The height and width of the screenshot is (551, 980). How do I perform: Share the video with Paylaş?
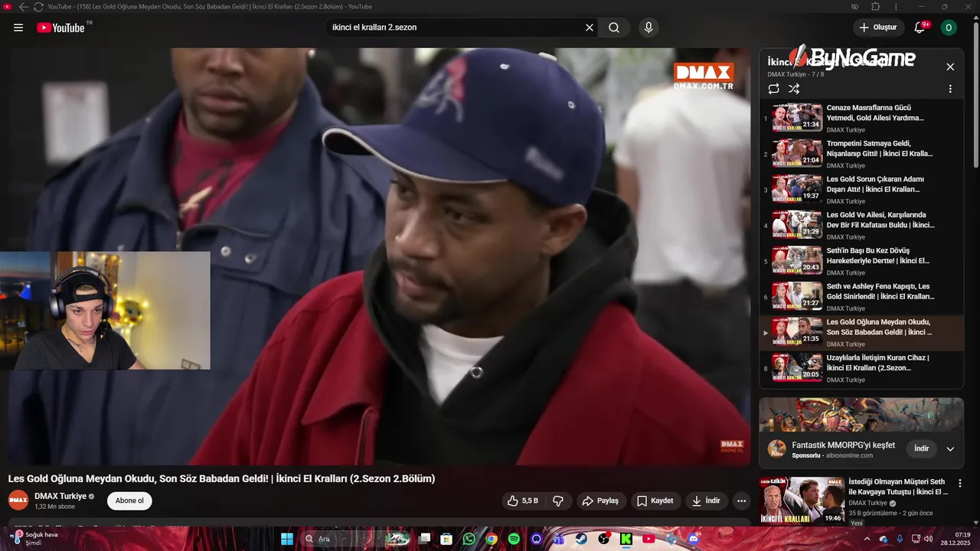[x=600, y=501]
